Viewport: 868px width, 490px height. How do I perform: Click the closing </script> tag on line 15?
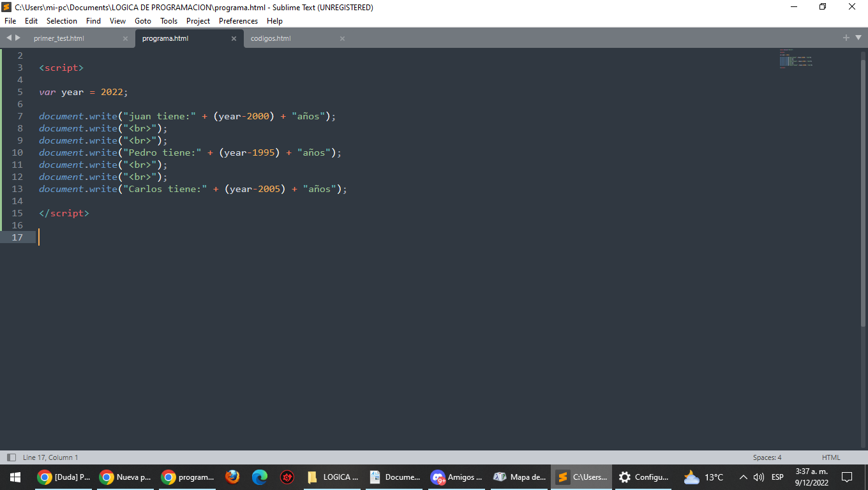click(x=64, y=213)
